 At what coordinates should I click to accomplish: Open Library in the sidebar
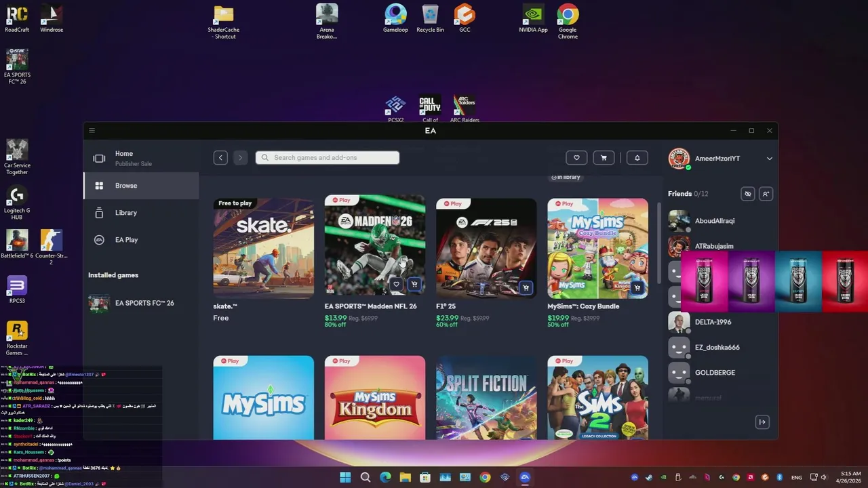(x=141, y=213)
